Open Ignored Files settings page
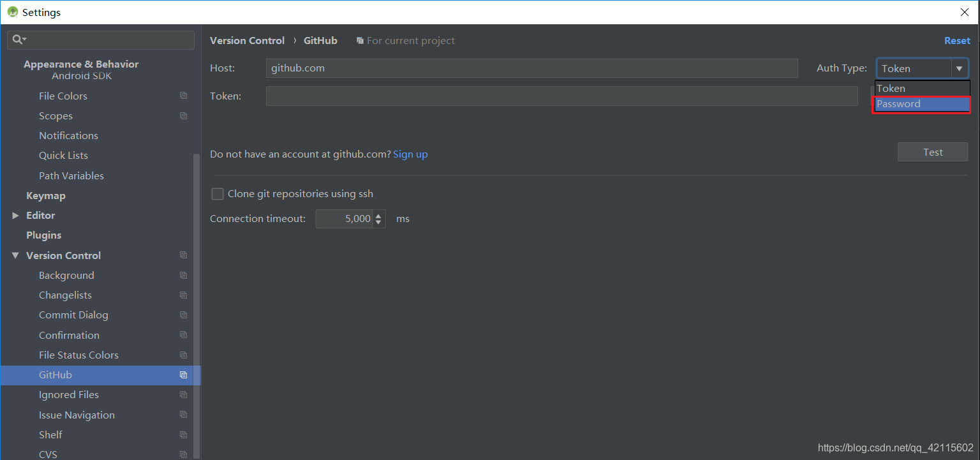Viewport: 980px width, 460px height. click(x=69, y=395)
